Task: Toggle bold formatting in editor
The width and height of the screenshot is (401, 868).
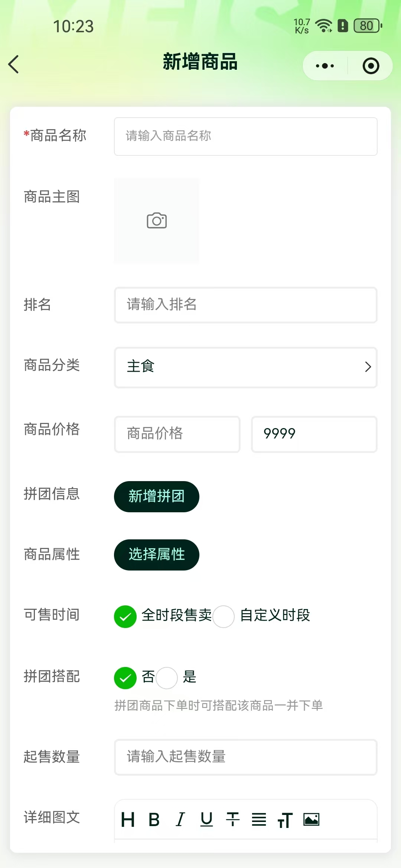Action: click(154, 819)
